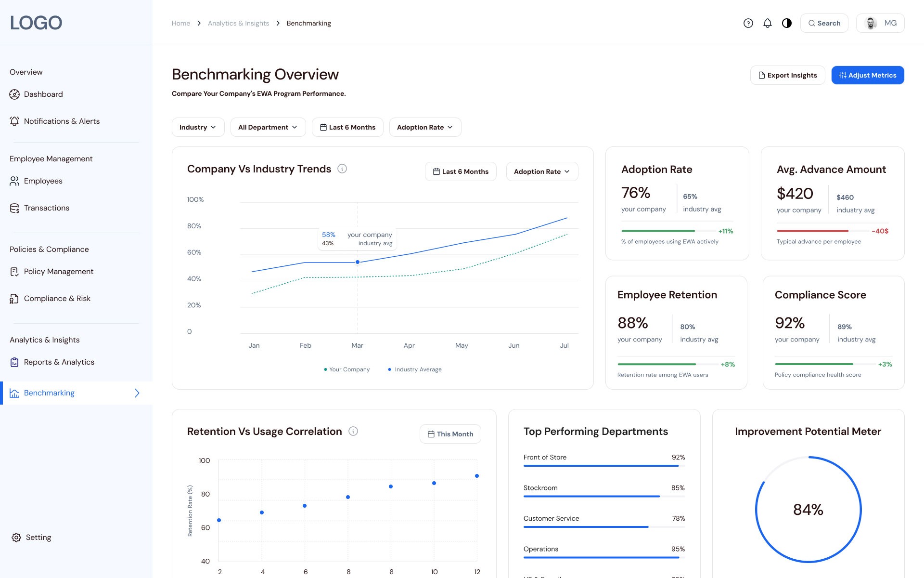Click the Search field
The image size is (924, 578).
[824, 23]
